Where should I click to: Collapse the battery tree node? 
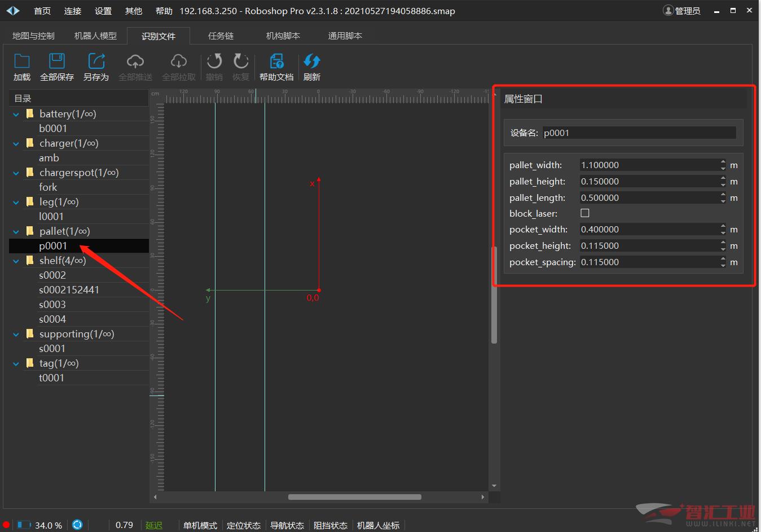pyautogui.click(x=16, y=114)
